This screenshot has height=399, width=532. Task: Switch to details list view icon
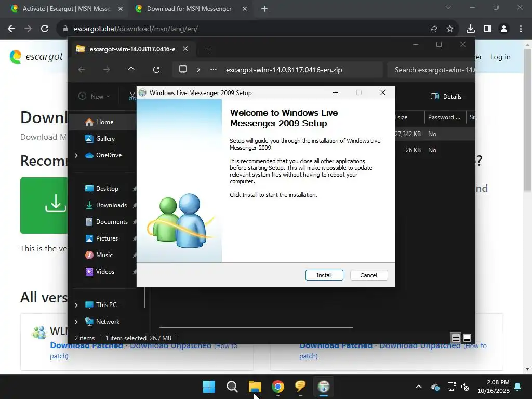tap(456, 338)
